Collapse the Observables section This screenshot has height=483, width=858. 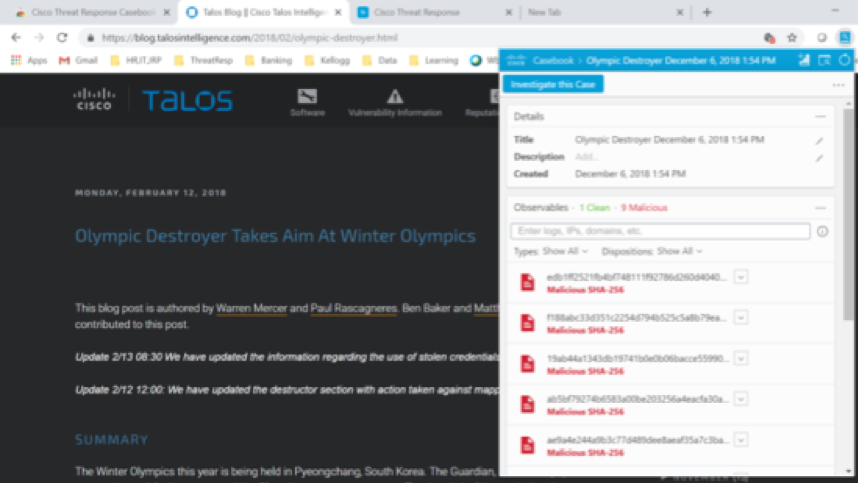tap(820, 207)
